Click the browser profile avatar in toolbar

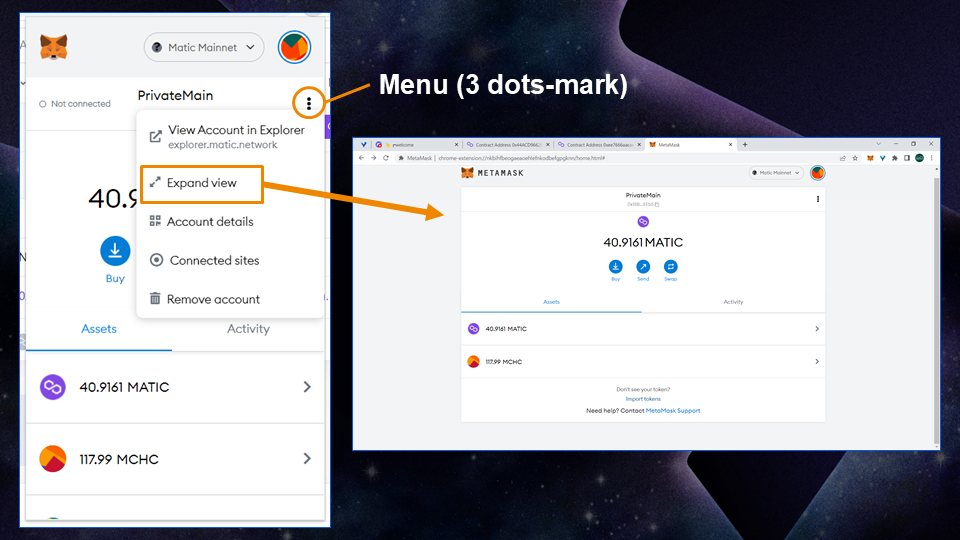[919, 158]
